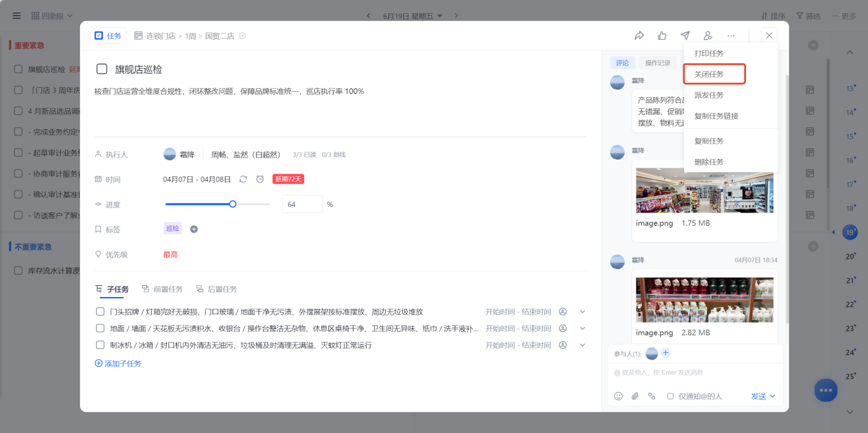This screenshot has width=868, height=433.
Task: Assign person icon for 地面 / 墙面 subtask
Action: pyautogui.click(x=563, y=328)
